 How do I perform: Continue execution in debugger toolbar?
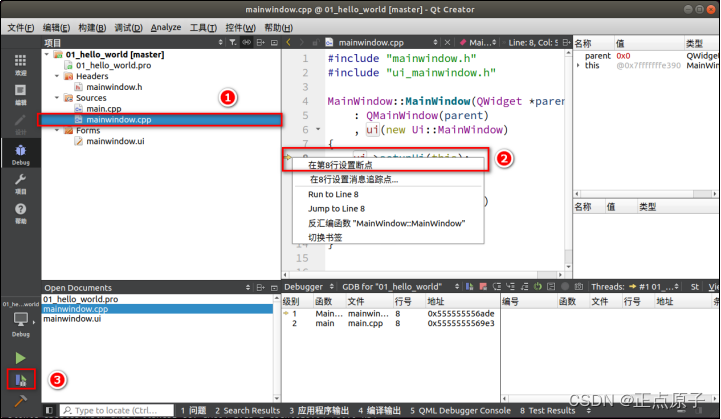pos(469,287)
